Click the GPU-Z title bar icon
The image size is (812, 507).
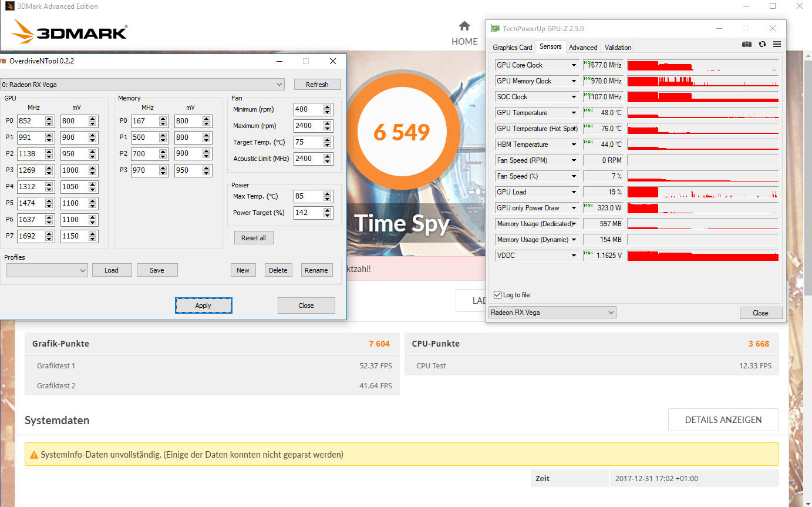click(x=496, y=28)
